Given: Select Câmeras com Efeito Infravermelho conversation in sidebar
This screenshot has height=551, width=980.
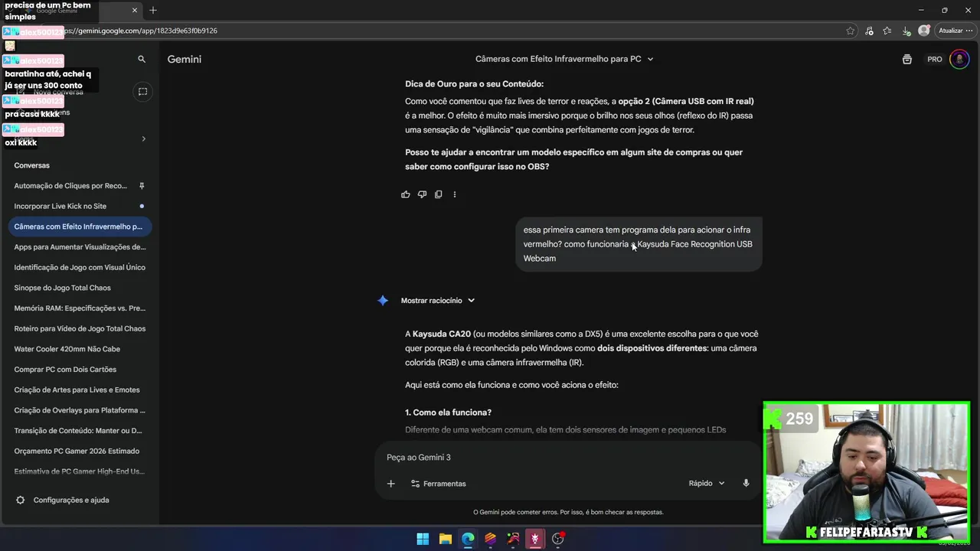Looking at the screenshot, I should (80, 227).
